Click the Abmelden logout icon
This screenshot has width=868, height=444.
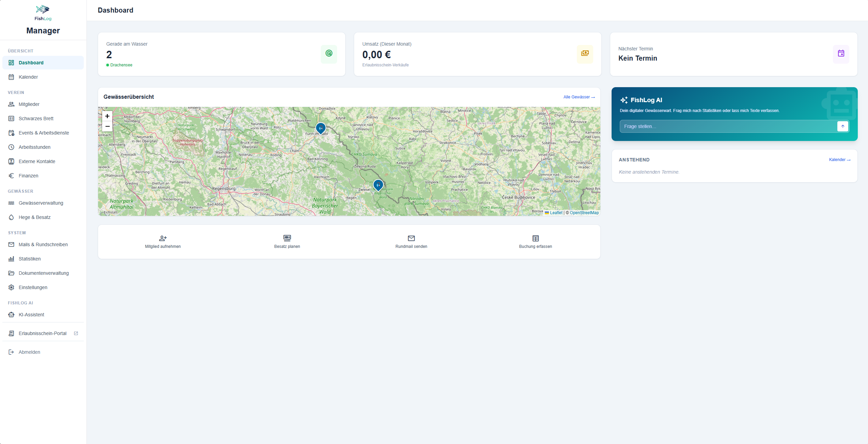pyautogui.click(x=11, y=352)
